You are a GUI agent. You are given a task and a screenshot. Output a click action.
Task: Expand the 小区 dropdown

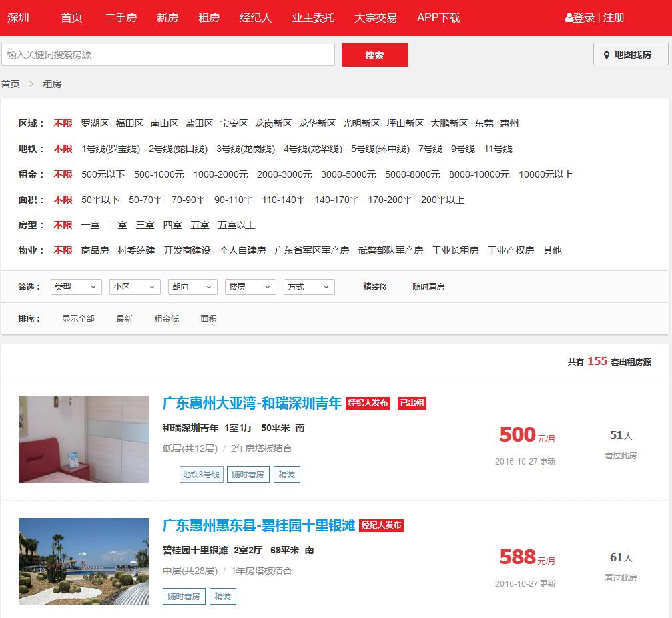135,287
